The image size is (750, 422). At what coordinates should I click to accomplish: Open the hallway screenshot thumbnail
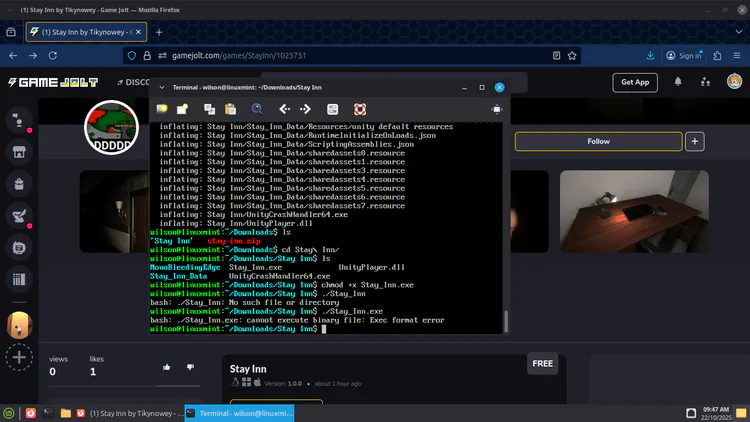pos(114,211)
